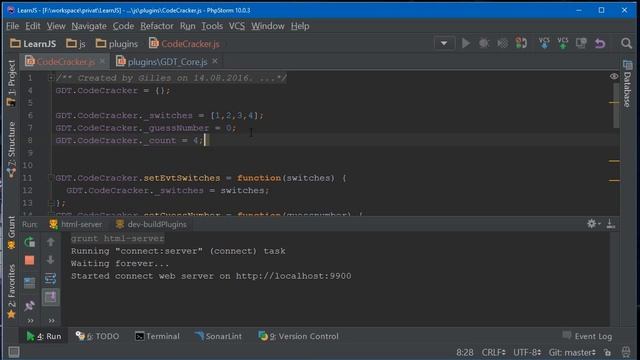Expand more actions chevron under scroll-to-end icon
The image size is (640, 360).
[x=51, y=321]
